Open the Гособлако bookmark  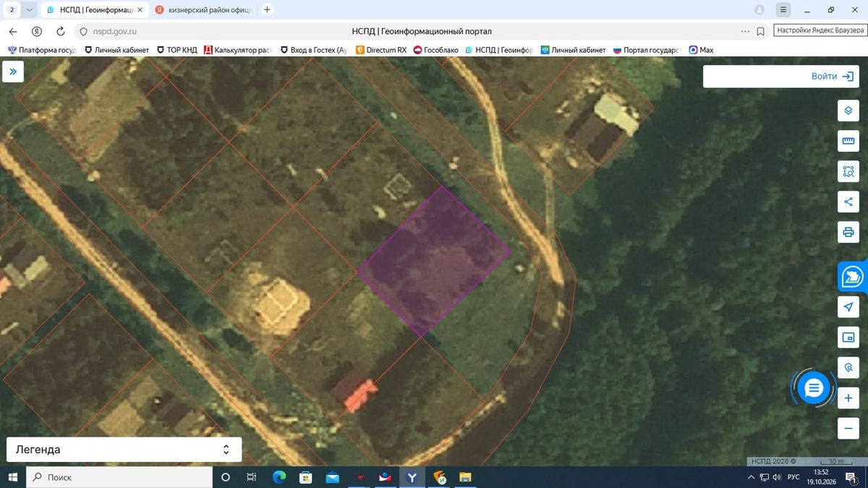435,50
